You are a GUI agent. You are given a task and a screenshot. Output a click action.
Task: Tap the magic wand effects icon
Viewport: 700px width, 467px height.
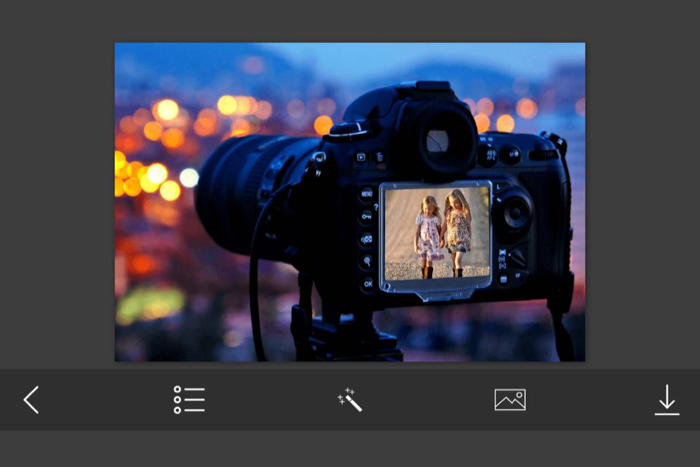(350, 400)
